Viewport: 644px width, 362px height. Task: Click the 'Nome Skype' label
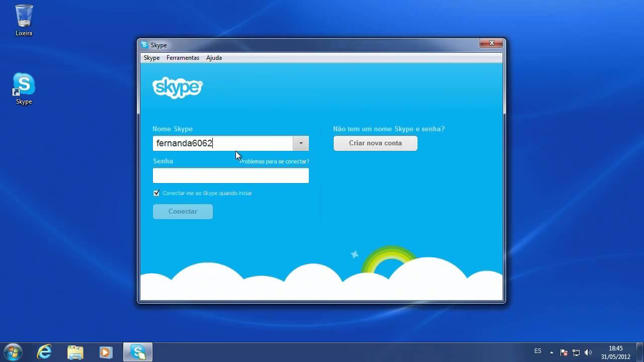[x=173, y=129]
